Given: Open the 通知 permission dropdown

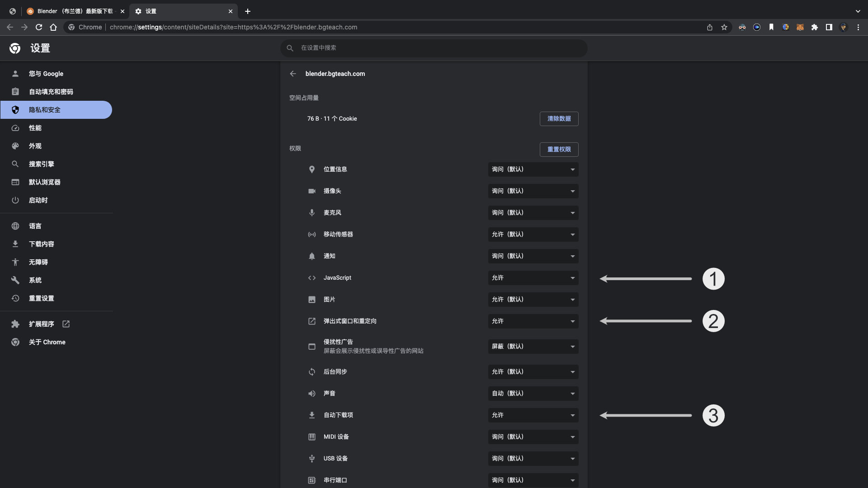Looking at the screenshot, I should pyautogui.click(x=533, y=256).
